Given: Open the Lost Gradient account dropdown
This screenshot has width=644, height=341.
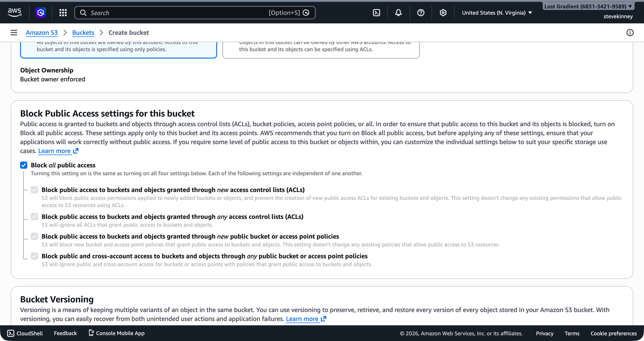Looking at the screenshot, I should (588, 6).
